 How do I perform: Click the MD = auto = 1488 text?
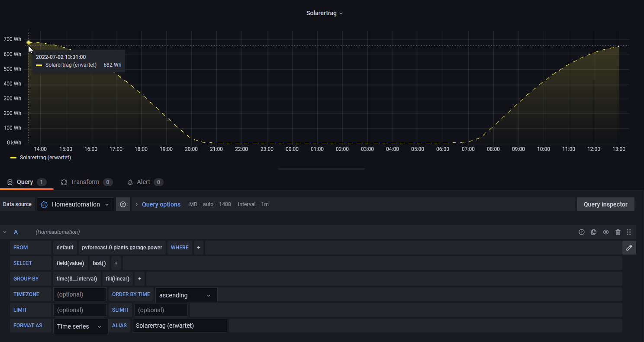(210, 204)
